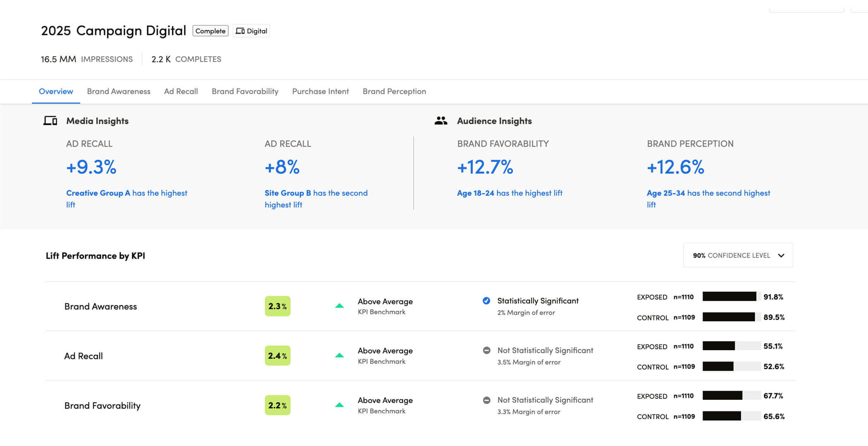The image size is (868, 446).
Task: Click Ad Recall not-significant grey icon
Action: tap(486, 350)
